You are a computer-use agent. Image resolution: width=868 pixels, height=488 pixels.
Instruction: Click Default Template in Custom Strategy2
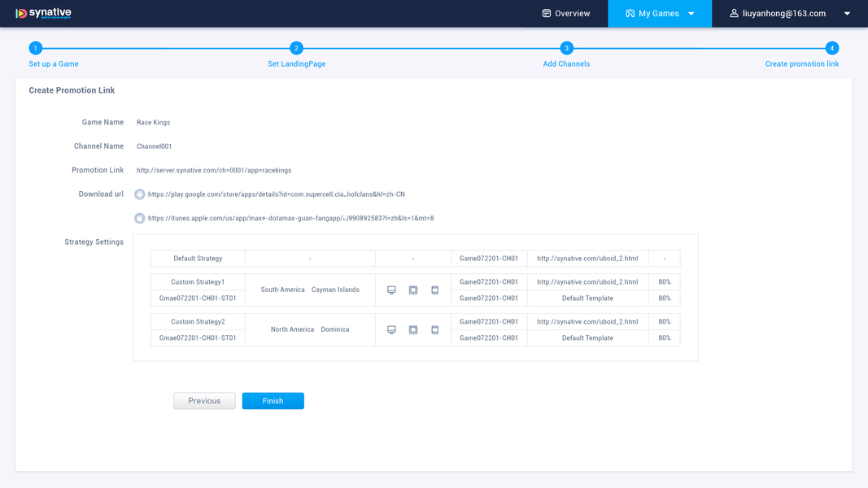[587, 338]
